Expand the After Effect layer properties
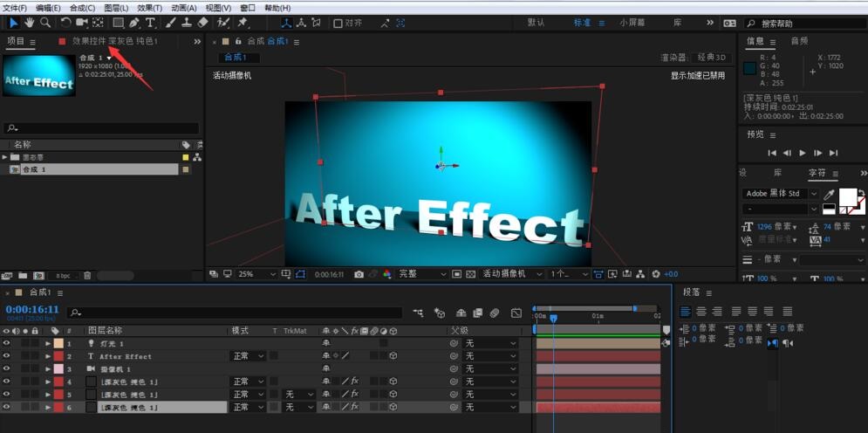Screen dimensions: 868x433 pyautogui.click(x=48, y=356)
